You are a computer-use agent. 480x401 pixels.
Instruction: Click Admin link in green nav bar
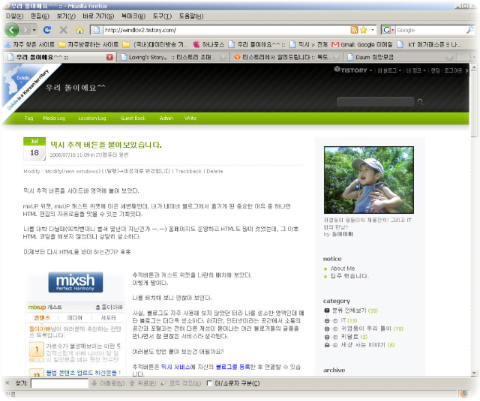click(166, 118)
